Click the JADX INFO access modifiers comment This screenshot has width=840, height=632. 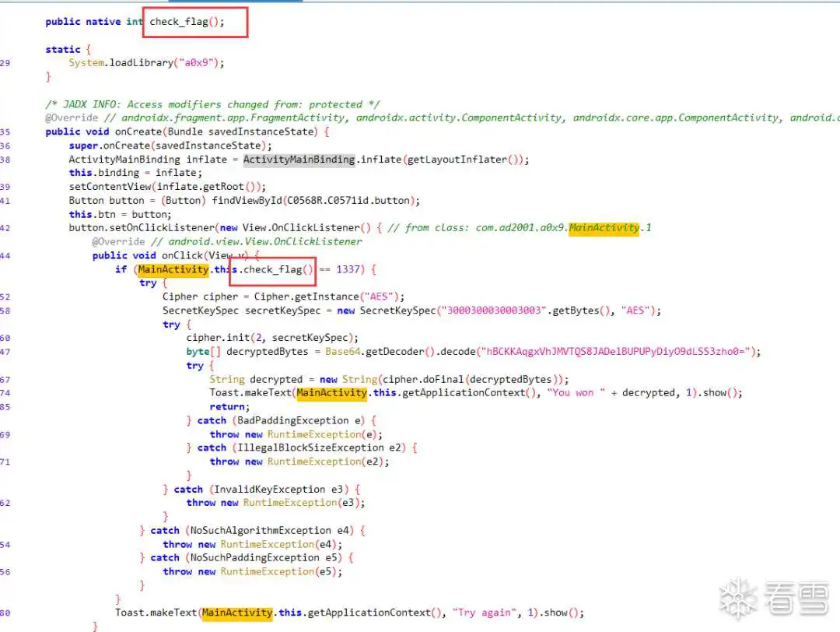212,104
